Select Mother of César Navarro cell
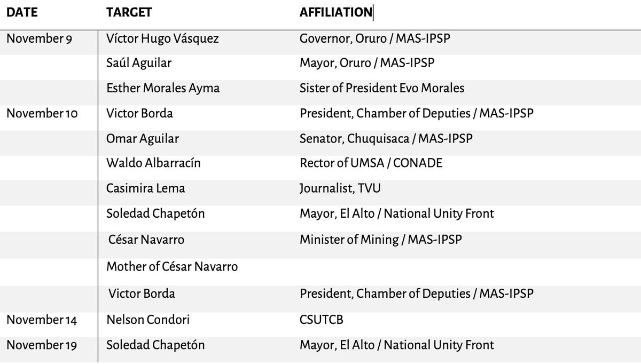This screenshot has height=364, width=641. click(x=172, y=266)
